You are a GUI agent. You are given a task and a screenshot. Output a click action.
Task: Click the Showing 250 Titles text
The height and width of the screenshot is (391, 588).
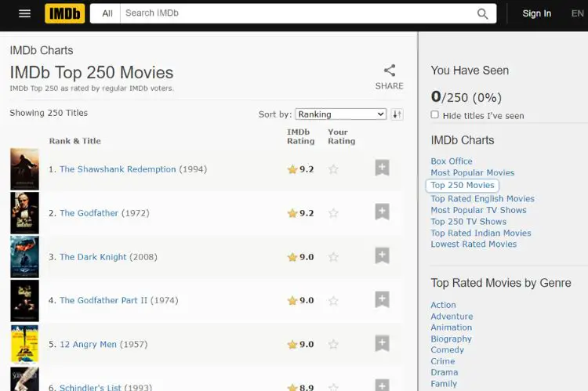tap(49, 113)
